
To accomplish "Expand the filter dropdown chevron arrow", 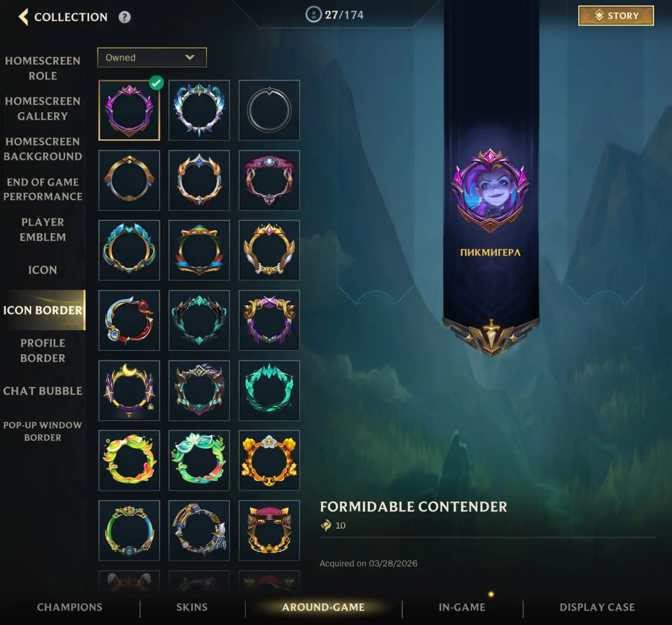I will [190, 57].
